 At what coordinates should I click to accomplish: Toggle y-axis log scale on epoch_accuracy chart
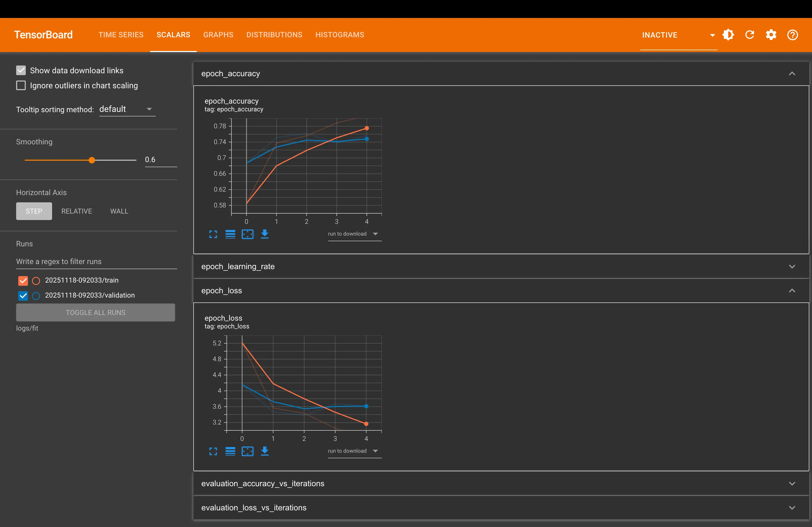coord(230,234)
